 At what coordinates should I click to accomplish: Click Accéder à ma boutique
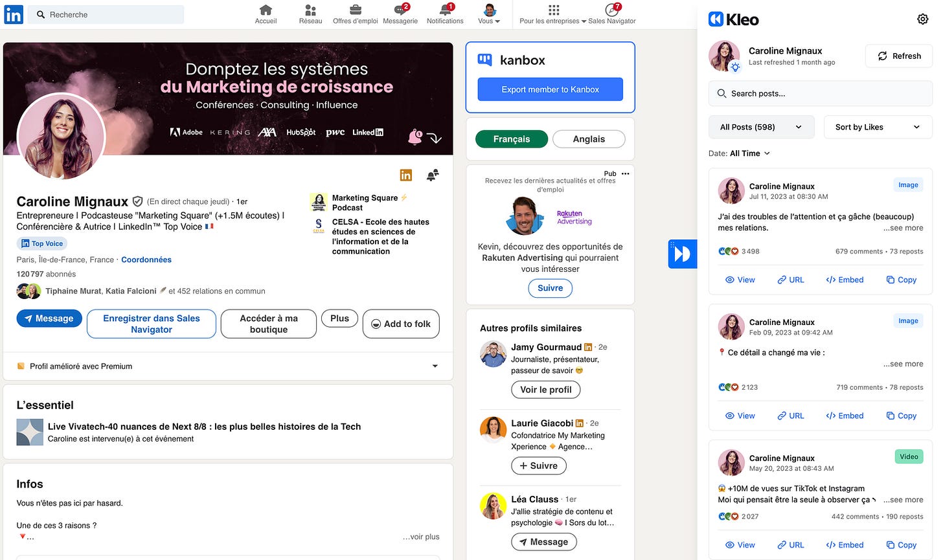(x=269, y=324)
